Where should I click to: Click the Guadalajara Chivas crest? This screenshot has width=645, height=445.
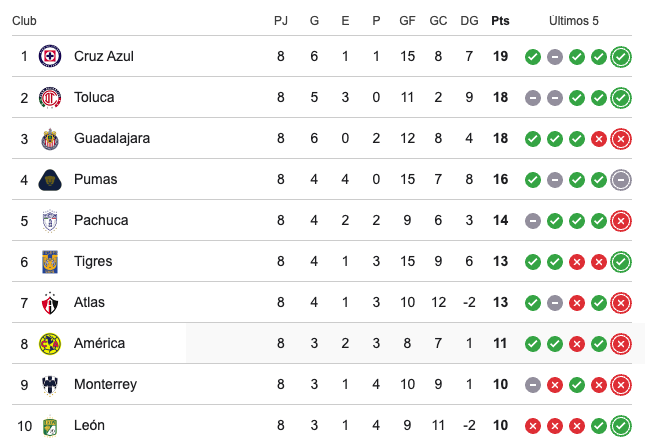49,138
